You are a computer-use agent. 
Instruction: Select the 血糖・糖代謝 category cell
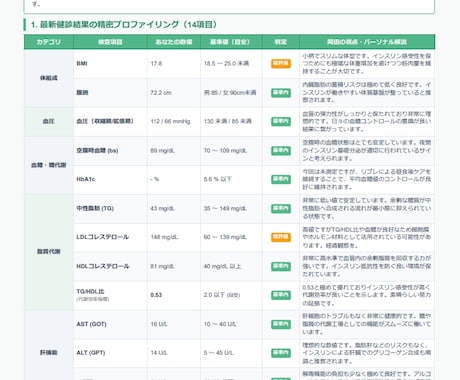tap(49, 165)
